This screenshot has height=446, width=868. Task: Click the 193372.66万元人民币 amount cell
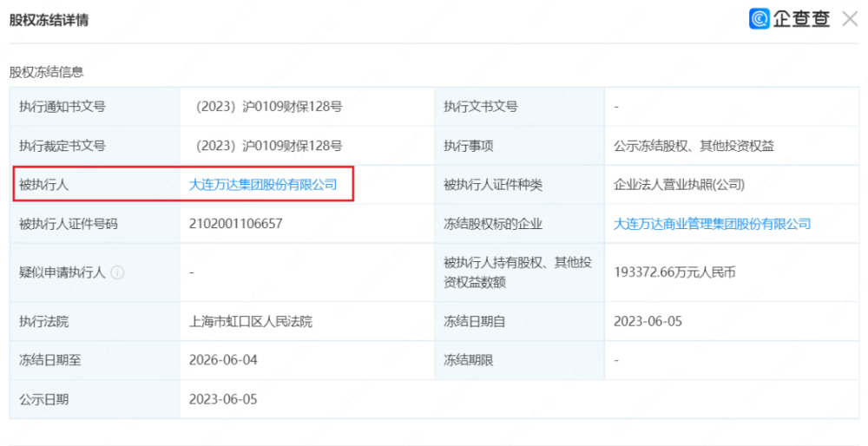click(x=731, y=272)
